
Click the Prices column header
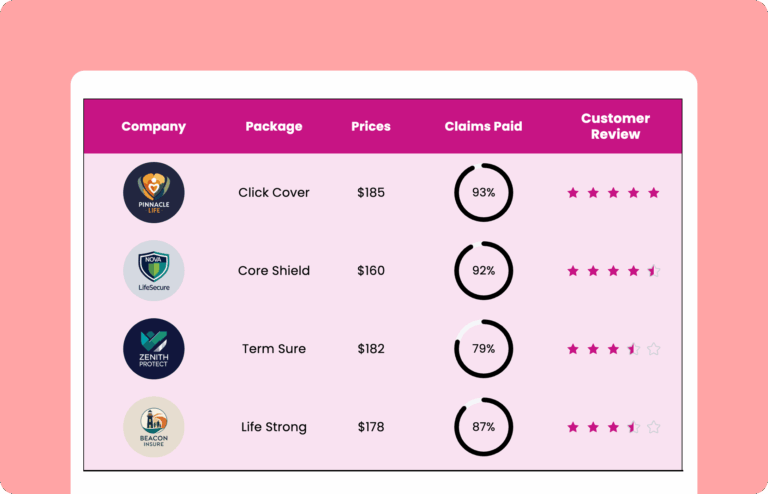pos(371,126)
